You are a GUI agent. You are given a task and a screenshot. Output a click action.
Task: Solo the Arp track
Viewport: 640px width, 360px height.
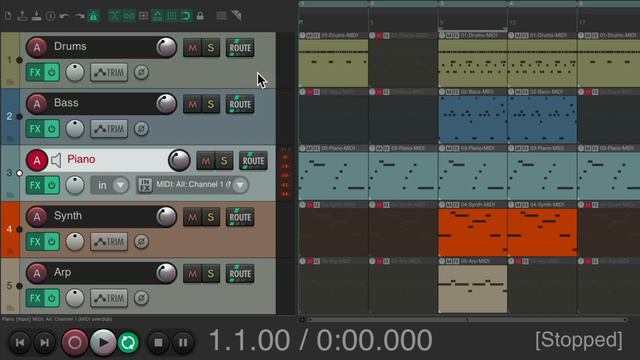[x=211, y=273]
